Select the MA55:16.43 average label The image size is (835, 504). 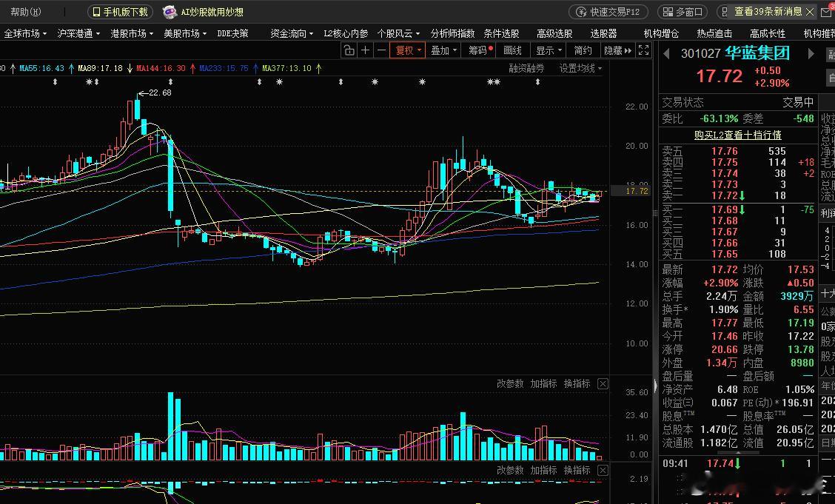[x=41, y=68]
